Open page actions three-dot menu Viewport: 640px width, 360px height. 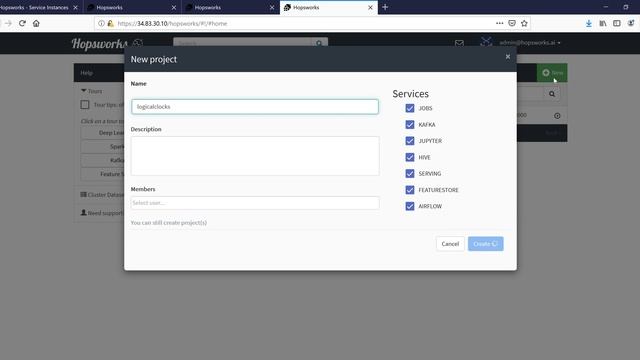tap(499, 23)
